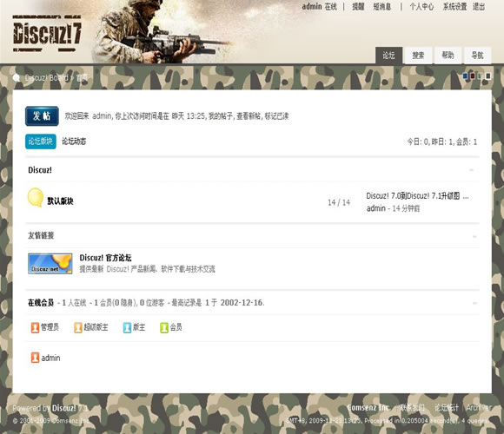Select the black style swatch
The image size is (504, 434).
pos(488,76)
